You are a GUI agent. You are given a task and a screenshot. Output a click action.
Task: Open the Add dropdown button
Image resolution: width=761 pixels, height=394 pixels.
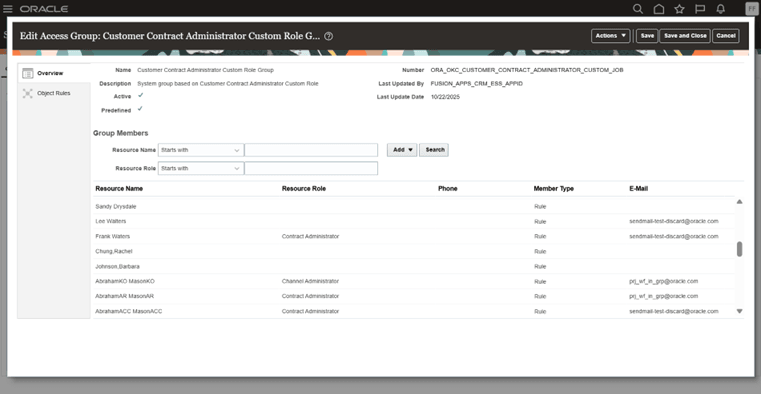tap(402, 150)
